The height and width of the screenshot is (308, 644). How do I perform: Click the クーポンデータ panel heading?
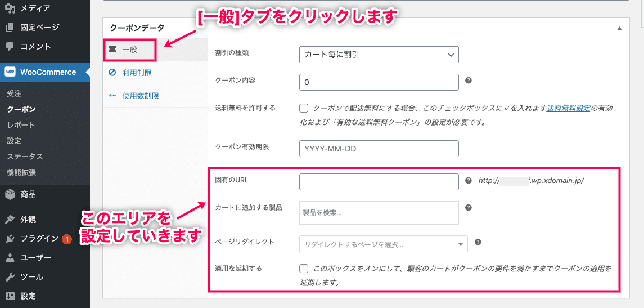coord(137,28)
